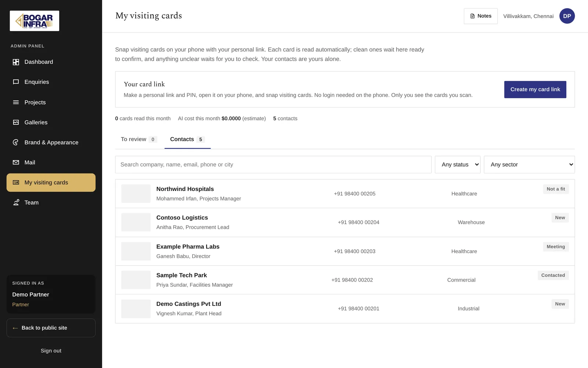The image size is (588, 368).
Task: Open Galleries from the sidebar
Action: 51,122
